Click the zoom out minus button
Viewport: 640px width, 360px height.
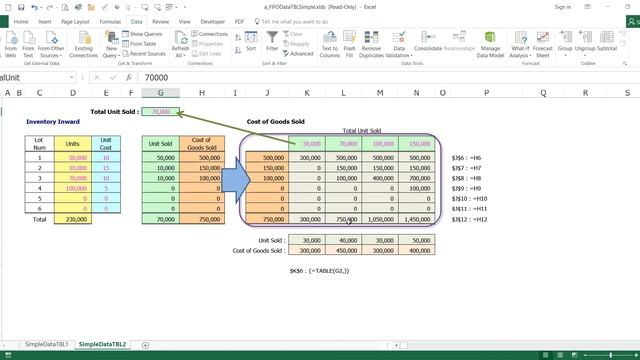[x=585, y=356]
